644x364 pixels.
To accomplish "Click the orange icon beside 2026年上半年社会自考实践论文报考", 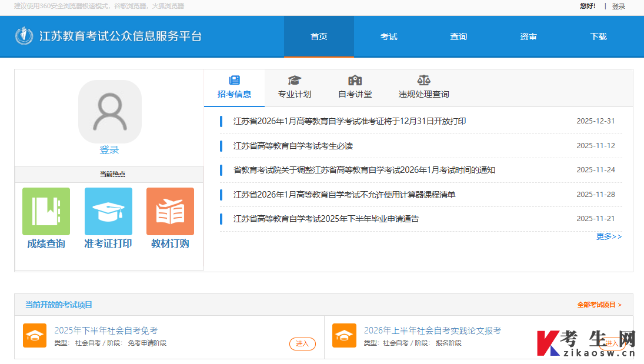I will (x=344, y=336).
